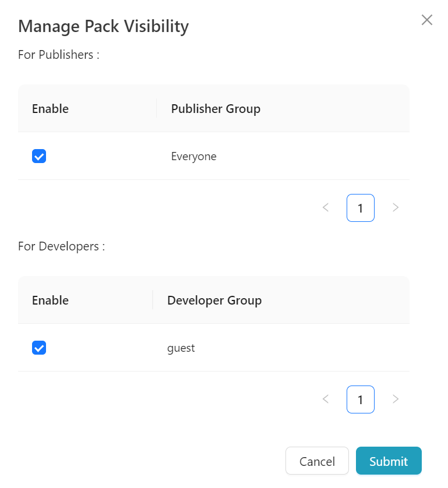The image size is (448, 488).
Task: Uncheck the guest developer group checkbox
Action: pyautogui.click(x=39, y=348)
